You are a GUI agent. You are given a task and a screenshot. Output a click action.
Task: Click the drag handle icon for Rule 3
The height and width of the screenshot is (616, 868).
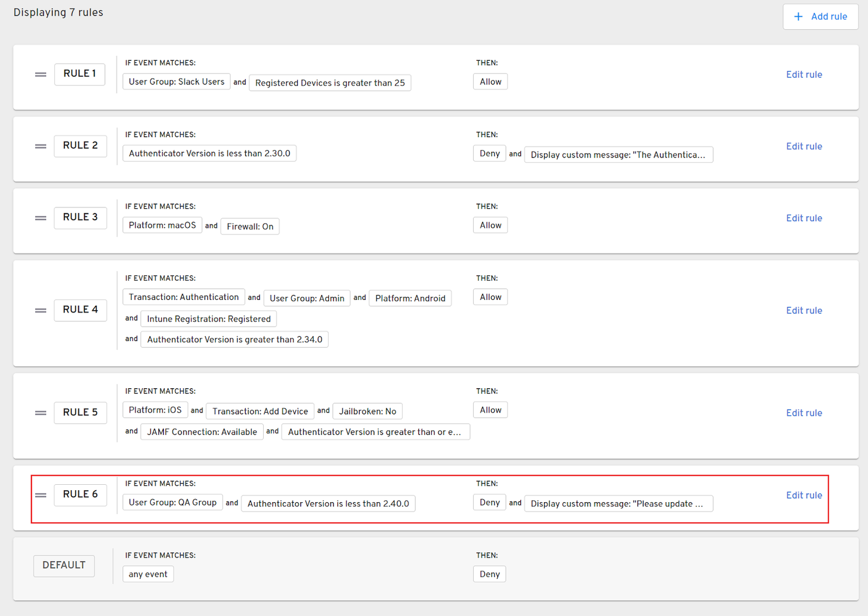pos(41,218)
